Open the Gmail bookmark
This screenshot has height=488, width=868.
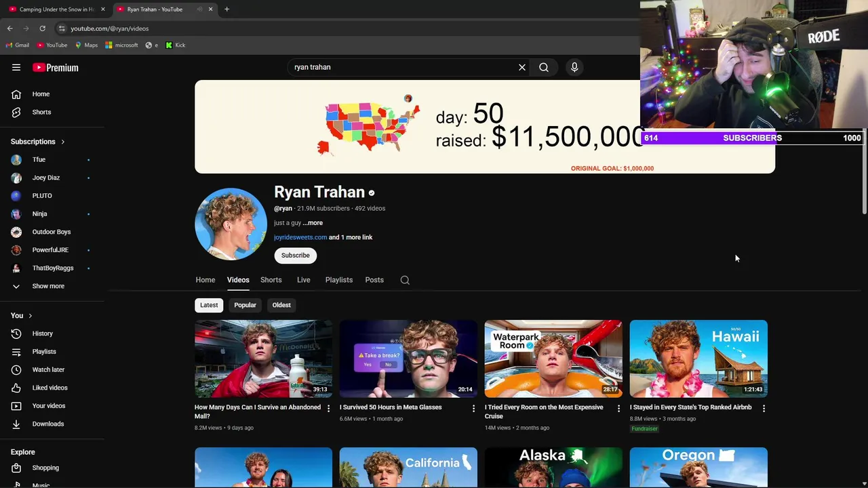point(18,45)
